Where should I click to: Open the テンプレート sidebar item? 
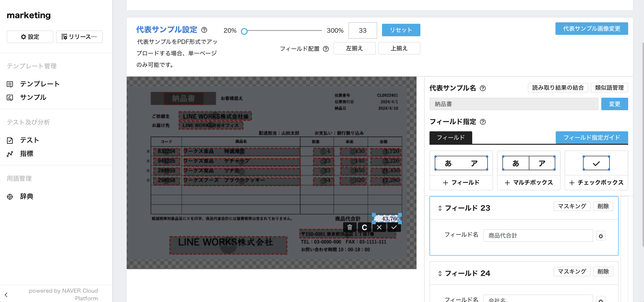pyautogui.click(x=40, y=84)
